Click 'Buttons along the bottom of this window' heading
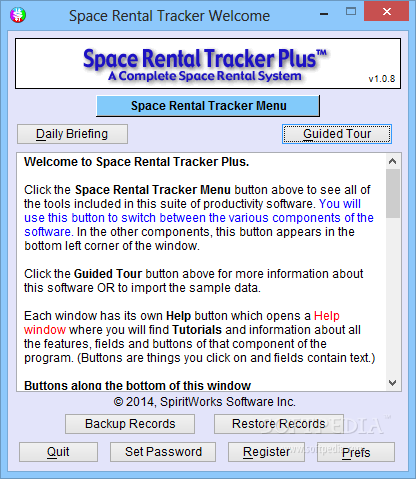416x479 pixels. point(137,386)
